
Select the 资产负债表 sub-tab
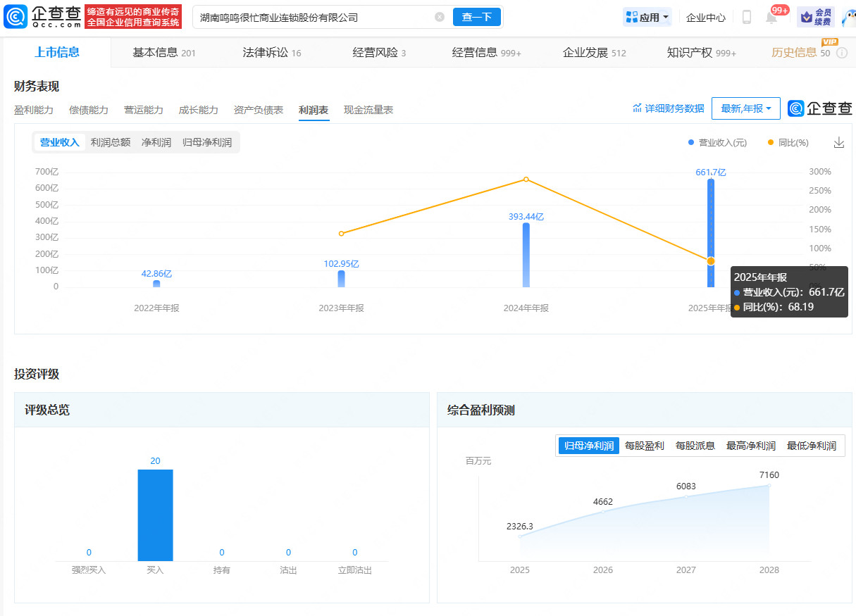tap(259, 110)
